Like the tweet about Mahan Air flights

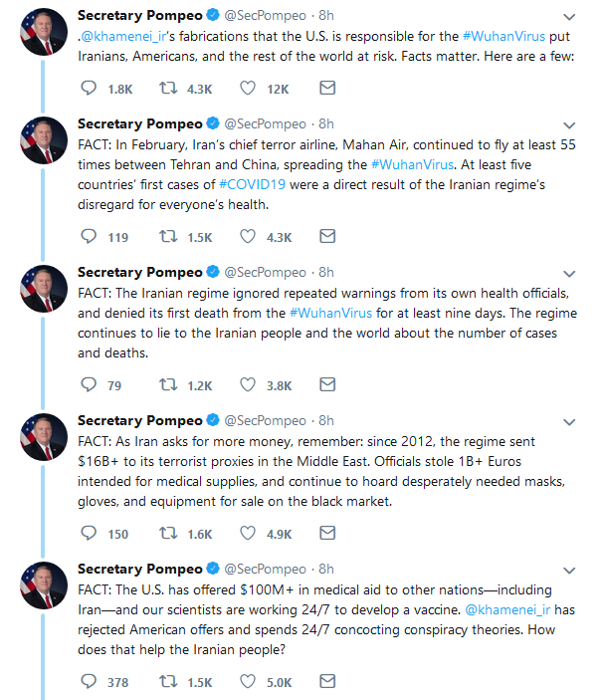tap(249, 237)
